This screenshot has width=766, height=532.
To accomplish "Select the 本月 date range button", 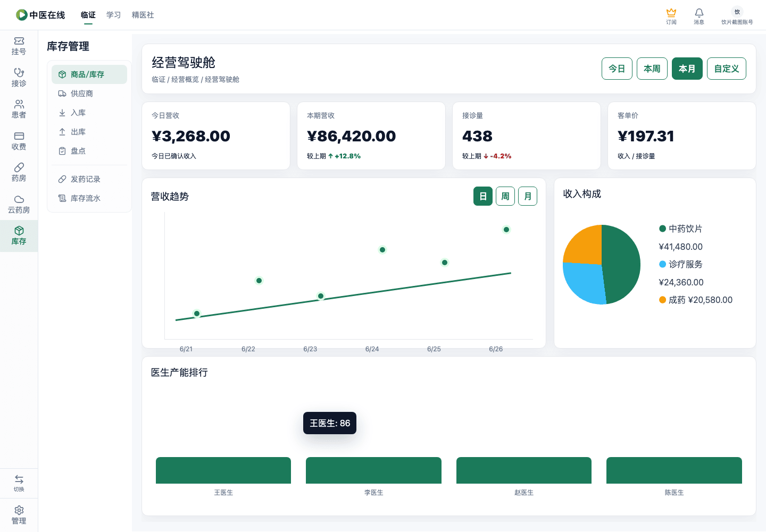I will (687, 69).
